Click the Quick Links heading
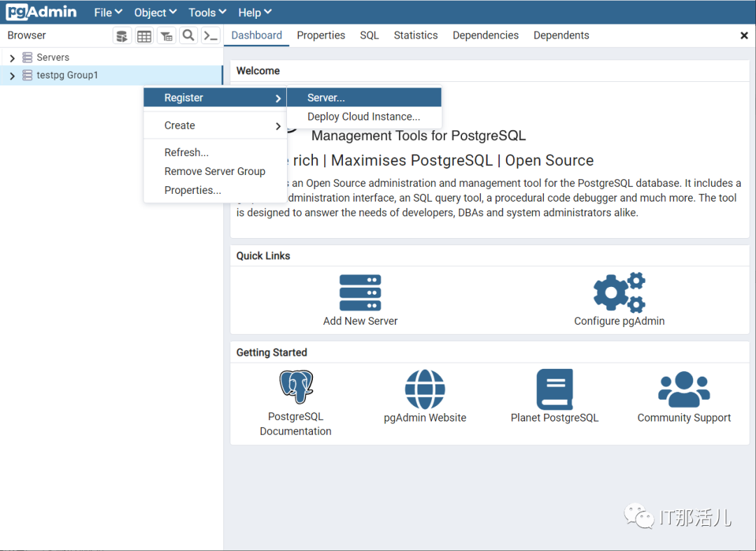Screen dimensions: 756x551 [x=263, y=256]
